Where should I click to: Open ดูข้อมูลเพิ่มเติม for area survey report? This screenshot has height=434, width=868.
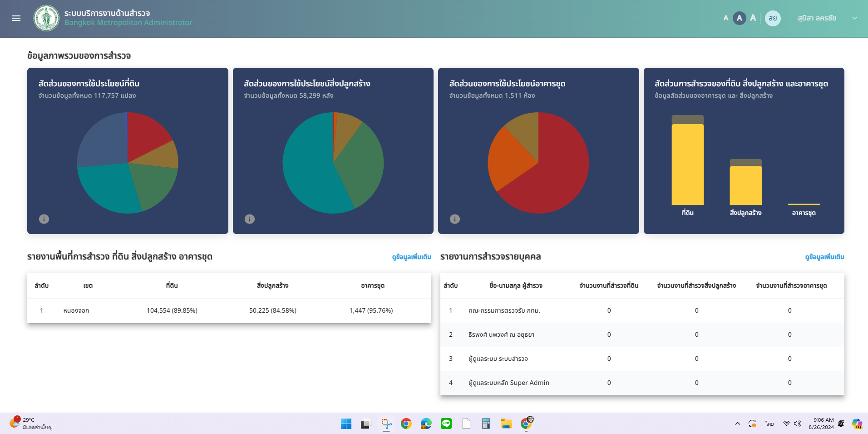coord(411,257)
